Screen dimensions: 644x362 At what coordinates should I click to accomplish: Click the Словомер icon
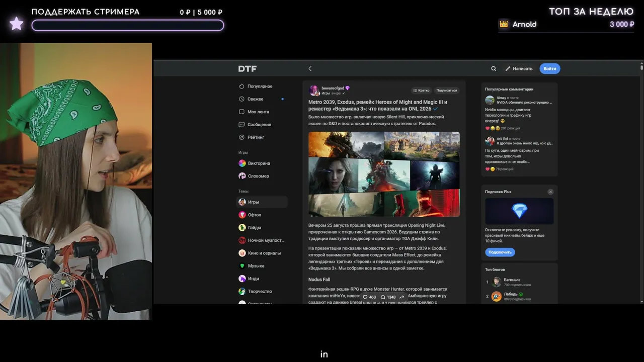pyautogui.click(x=242, y=176)
